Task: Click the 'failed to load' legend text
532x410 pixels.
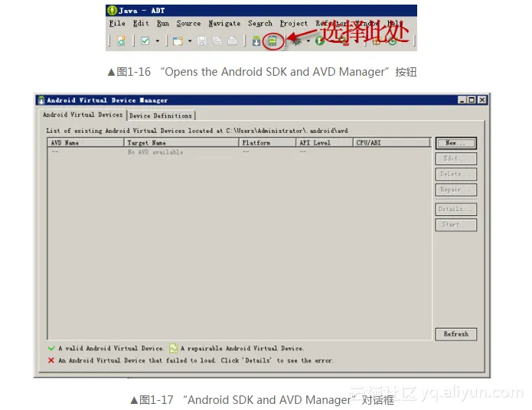Action: (196, 360)
